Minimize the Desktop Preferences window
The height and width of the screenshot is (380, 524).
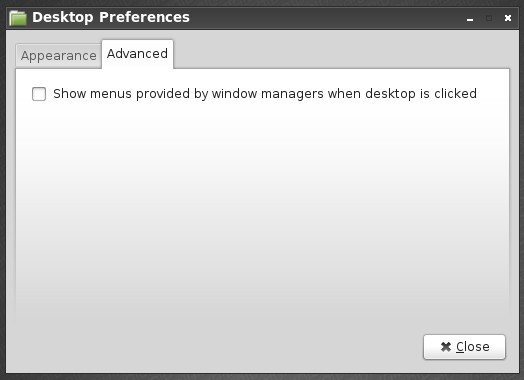(x=470, y=19)
